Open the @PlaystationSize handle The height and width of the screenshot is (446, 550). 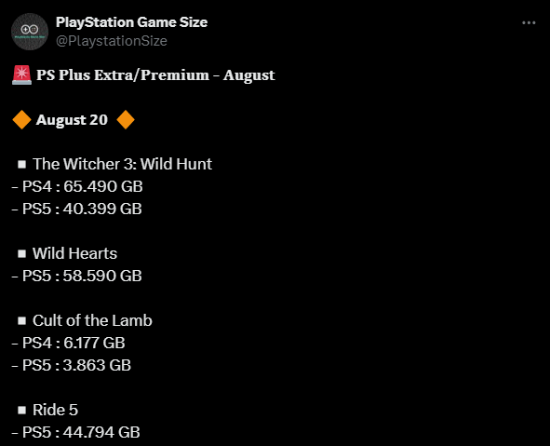111,41
